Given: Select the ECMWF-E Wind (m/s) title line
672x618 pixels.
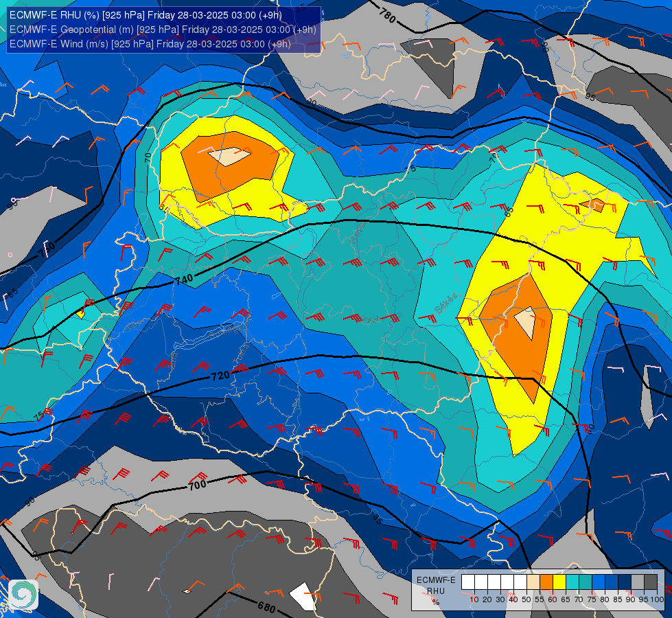Looking at the screenshot, I should coord(150,44).
